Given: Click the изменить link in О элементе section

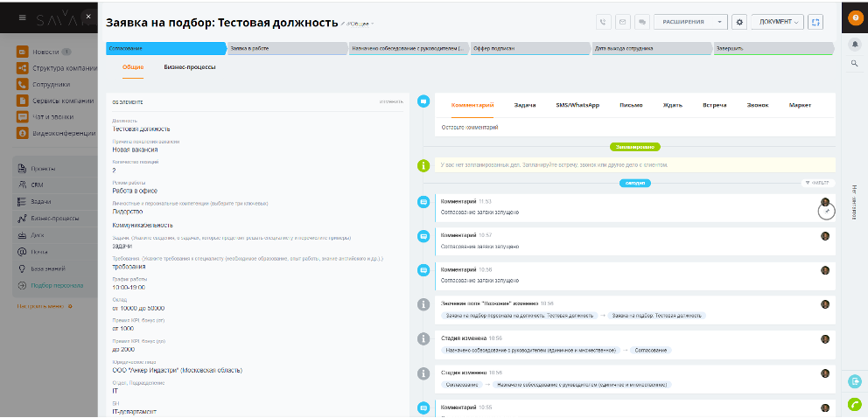Looking at the screenshot, I should coord(390,101).
